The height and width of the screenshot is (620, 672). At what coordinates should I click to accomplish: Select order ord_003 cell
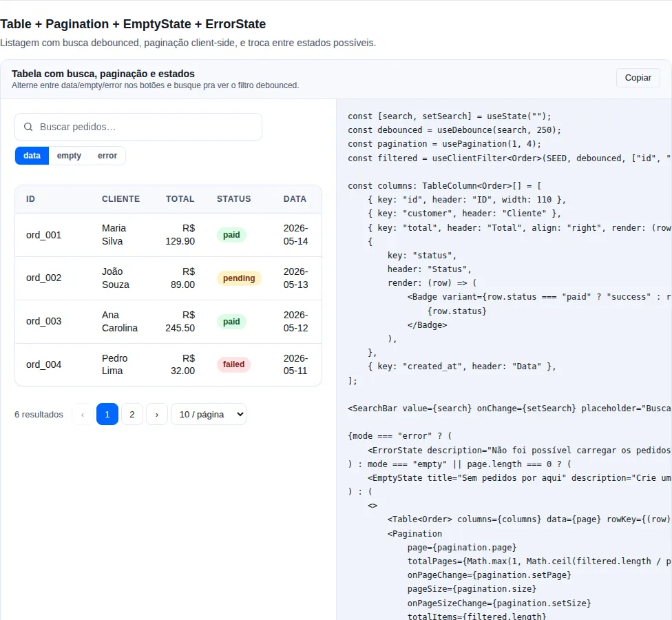coord(43,321)
